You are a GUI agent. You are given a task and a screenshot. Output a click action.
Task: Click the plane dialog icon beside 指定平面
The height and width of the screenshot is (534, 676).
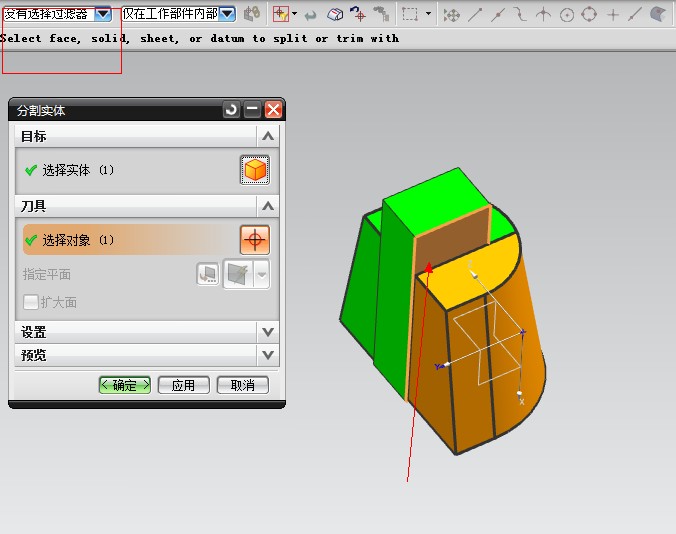click(208, 274)
